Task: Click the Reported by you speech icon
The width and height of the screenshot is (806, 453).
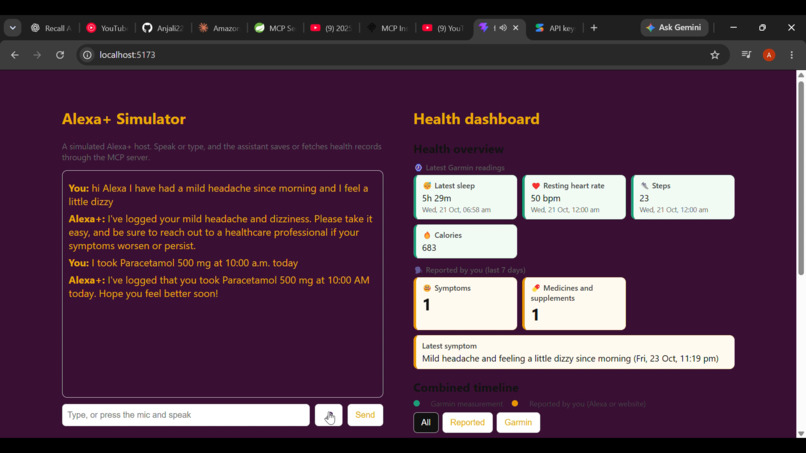Action: coord(418,270)
